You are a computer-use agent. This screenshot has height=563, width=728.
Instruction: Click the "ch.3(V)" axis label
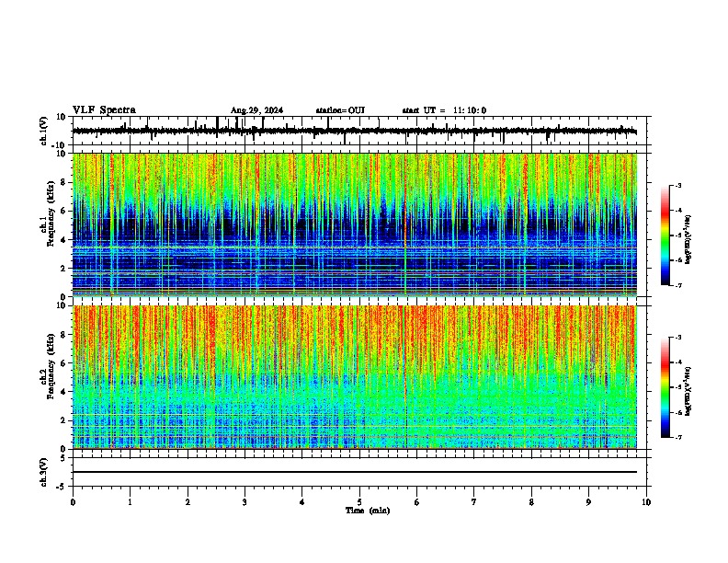coord(44,472)
